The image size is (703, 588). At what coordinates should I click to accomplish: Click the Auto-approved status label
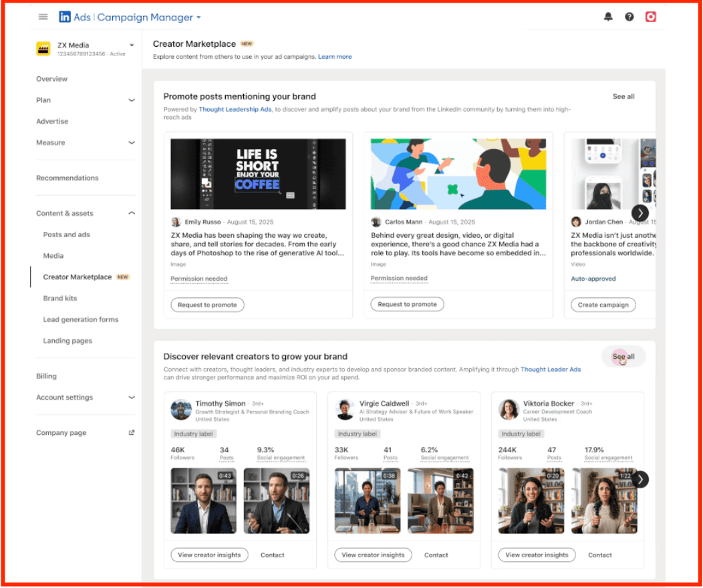click(593, 279)
